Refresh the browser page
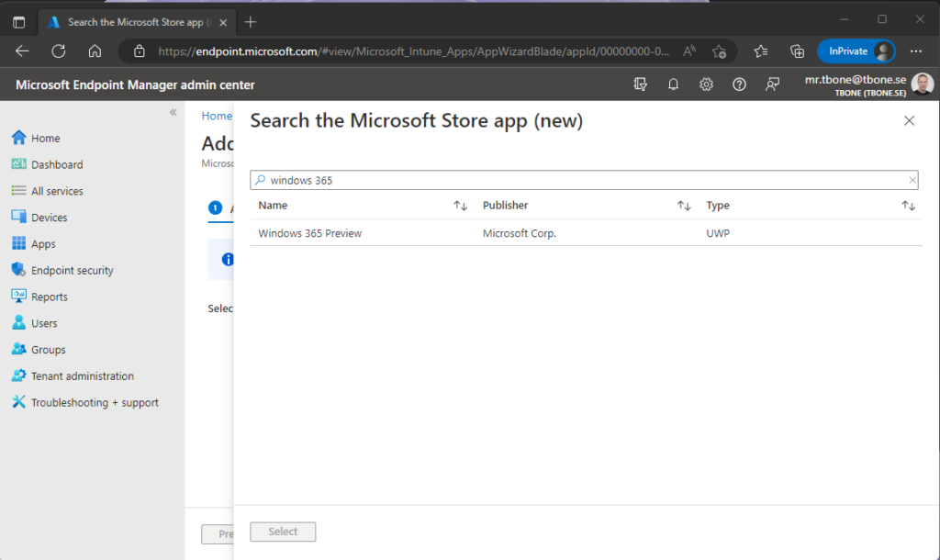 click(x=58, y=51)
